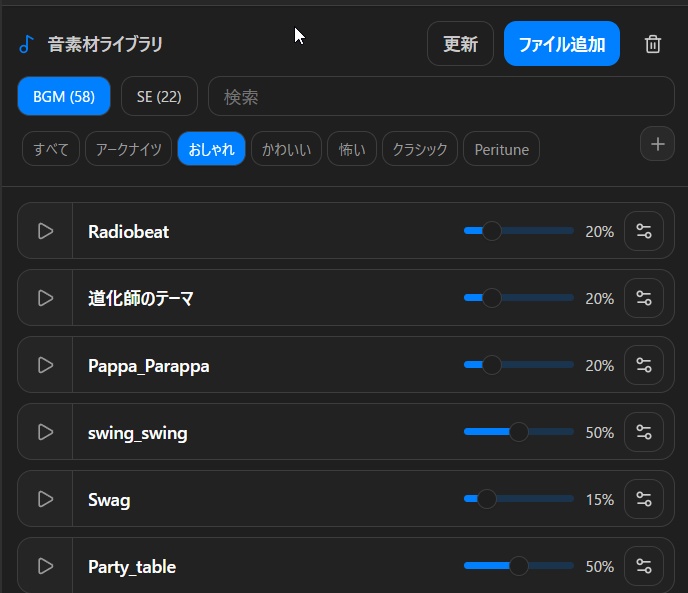Viewport: 688px width, 593px height.
Task: Open settings icon for Pappa_Parappa
Action: tap(643, 365)
